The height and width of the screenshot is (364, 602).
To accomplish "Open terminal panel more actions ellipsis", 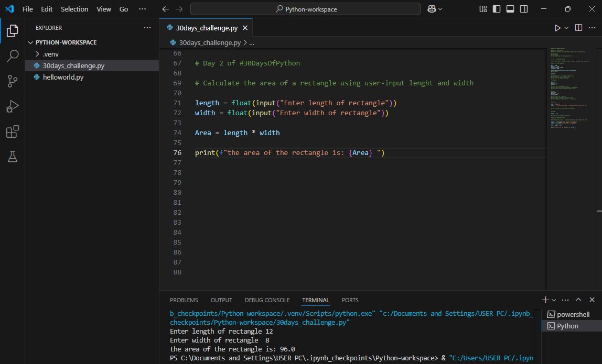I will (x=565, y=300).
